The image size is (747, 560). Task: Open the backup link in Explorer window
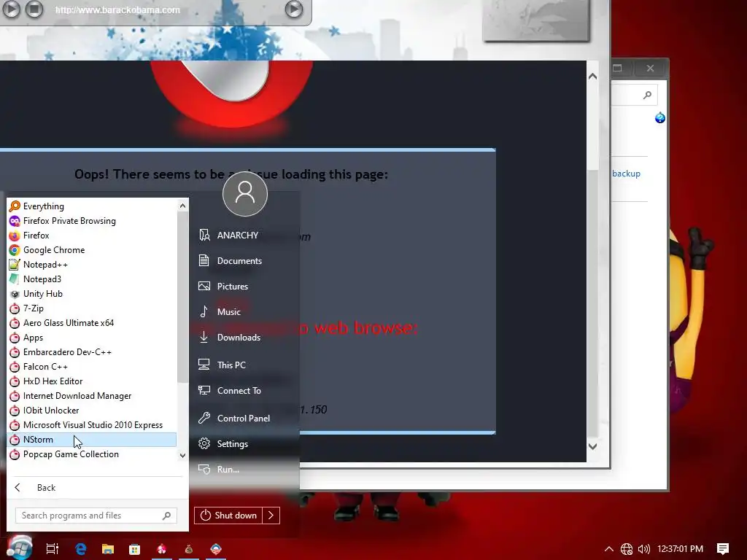tap(626, 174)
